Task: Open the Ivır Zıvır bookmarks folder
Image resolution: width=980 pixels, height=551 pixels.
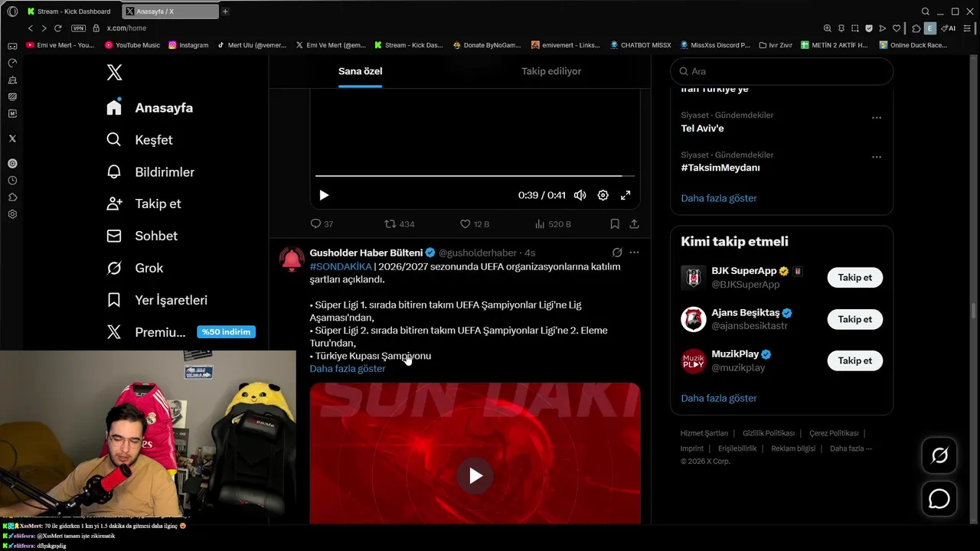Action: [776, 45]
